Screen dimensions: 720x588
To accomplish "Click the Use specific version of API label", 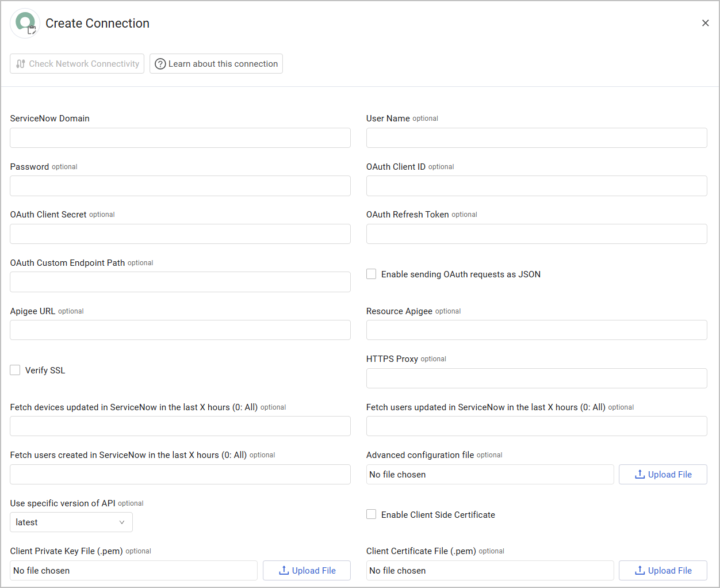I will [63, 503].
